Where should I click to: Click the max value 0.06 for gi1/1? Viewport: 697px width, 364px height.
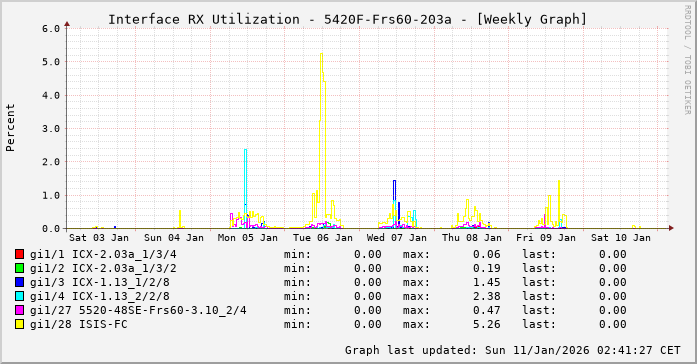[486, 254]
